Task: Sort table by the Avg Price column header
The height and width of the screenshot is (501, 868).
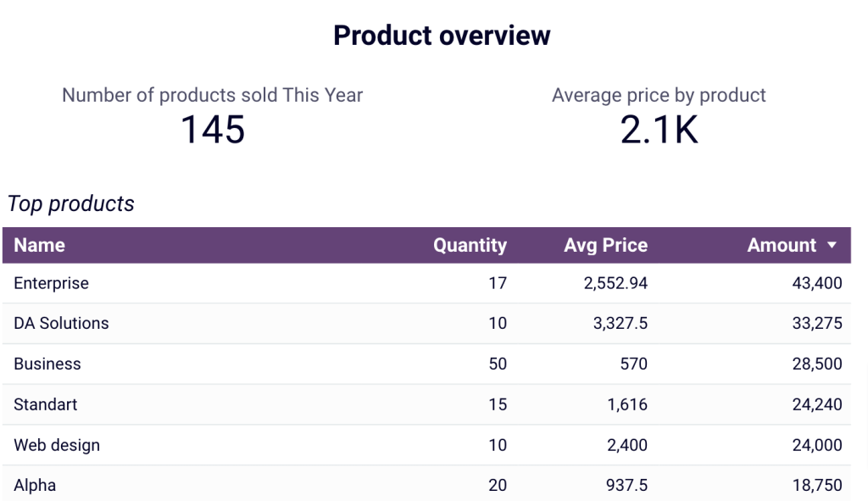Action: point(605,246)
